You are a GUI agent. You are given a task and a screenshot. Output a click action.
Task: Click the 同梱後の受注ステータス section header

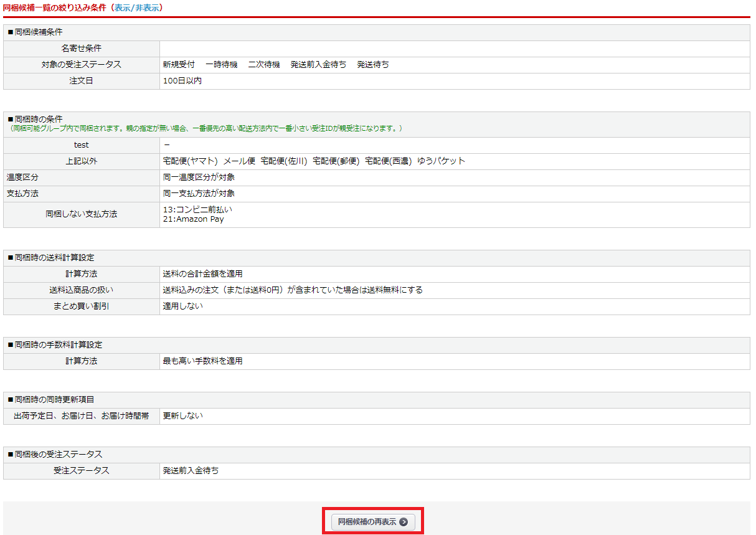click(x=54, y=455)
